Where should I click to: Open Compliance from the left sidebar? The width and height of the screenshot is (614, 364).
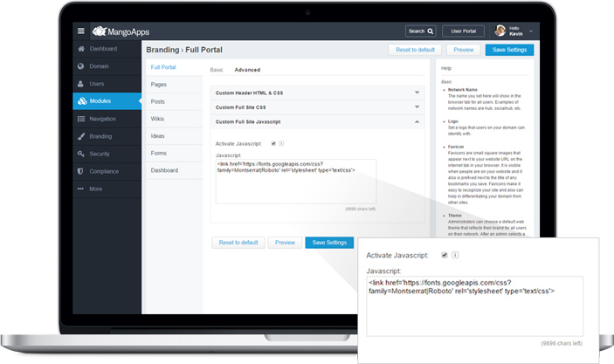point(107,171)
